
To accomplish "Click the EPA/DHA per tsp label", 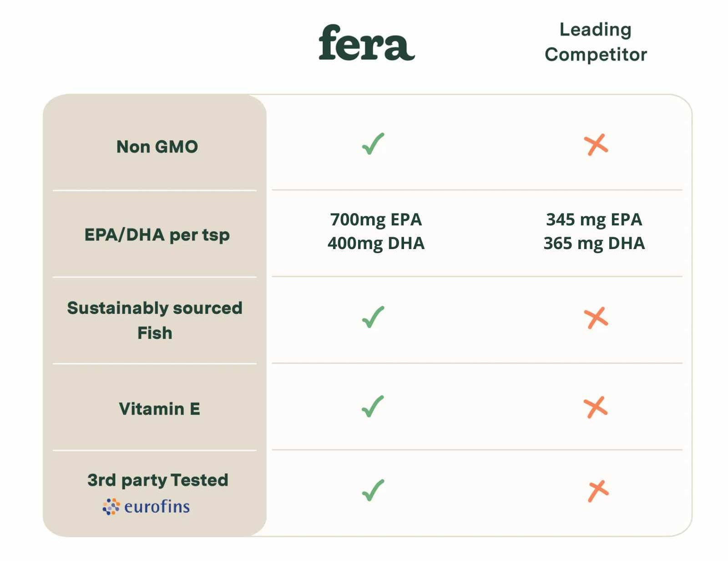I will pyautogui.click(x=157, y=235).
